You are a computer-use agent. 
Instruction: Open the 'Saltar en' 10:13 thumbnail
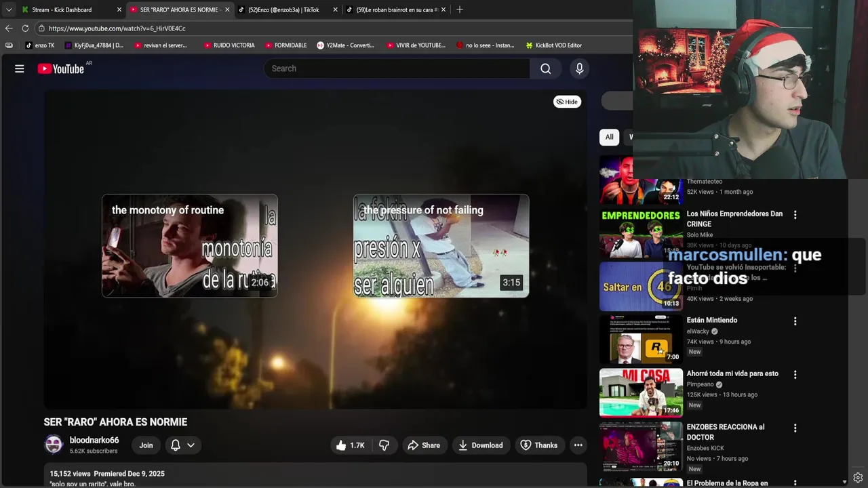pyautogui.click(x=641, y=286)
